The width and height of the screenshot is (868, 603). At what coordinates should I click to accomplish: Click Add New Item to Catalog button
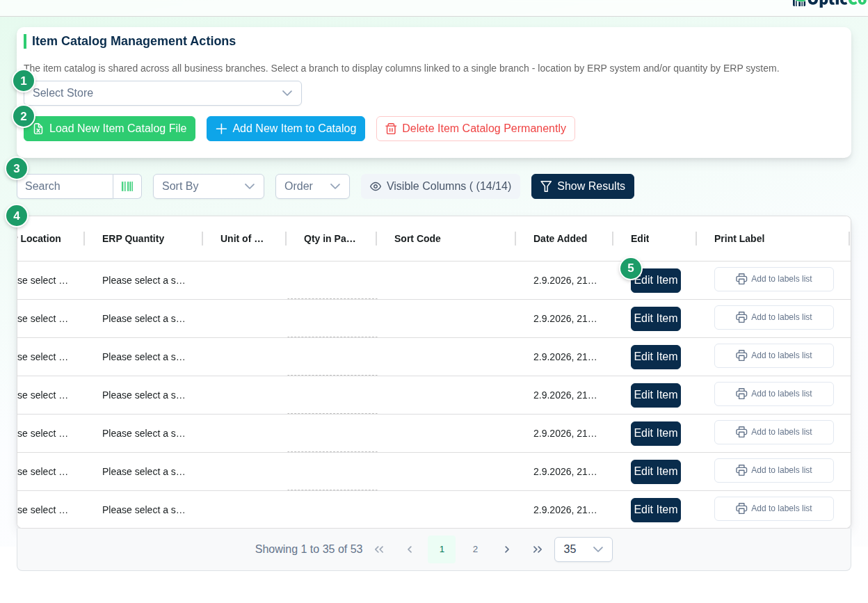(x=286, y=129)
